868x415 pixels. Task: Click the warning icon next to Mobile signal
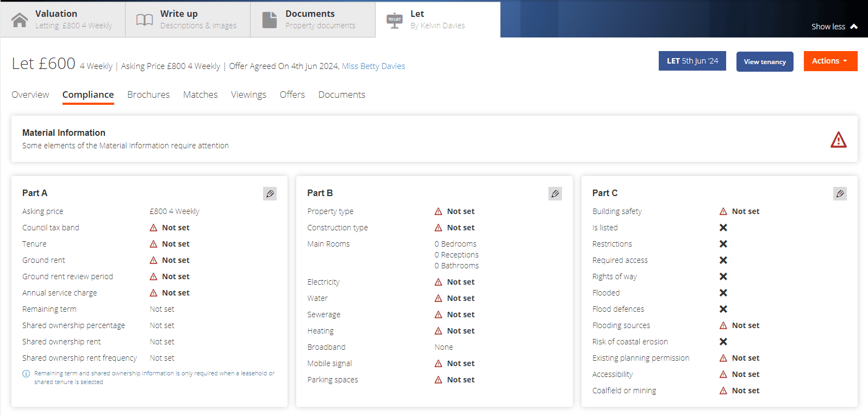click(x=439, y=363)
